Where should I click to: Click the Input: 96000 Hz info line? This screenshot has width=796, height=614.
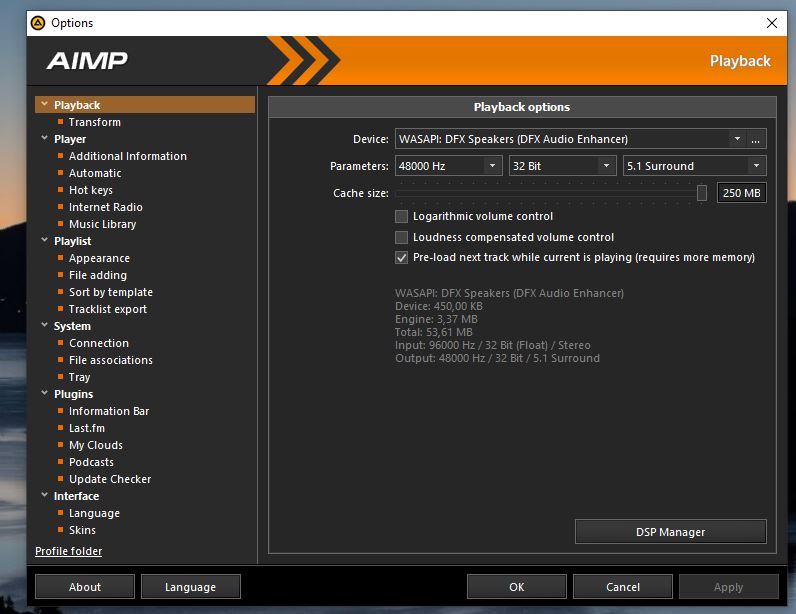(493, 345)
